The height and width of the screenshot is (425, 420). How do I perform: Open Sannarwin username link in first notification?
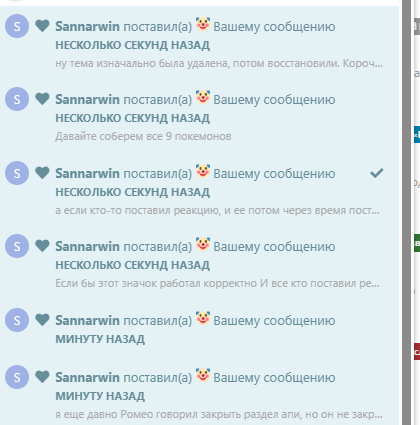[87, 26]
